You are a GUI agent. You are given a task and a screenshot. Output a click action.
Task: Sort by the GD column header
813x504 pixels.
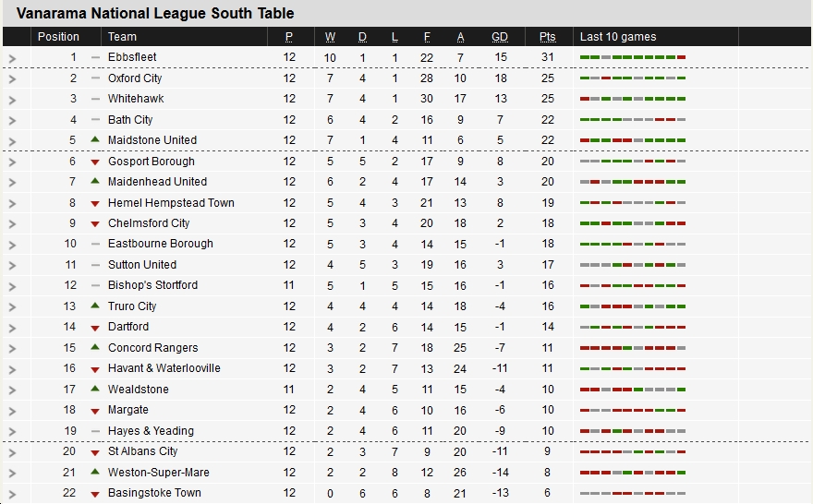click(500, 37)
